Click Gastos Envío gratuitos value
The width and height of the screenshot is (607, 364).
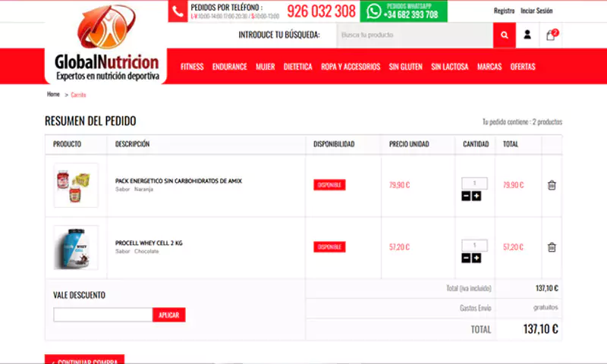pos(546,308)
